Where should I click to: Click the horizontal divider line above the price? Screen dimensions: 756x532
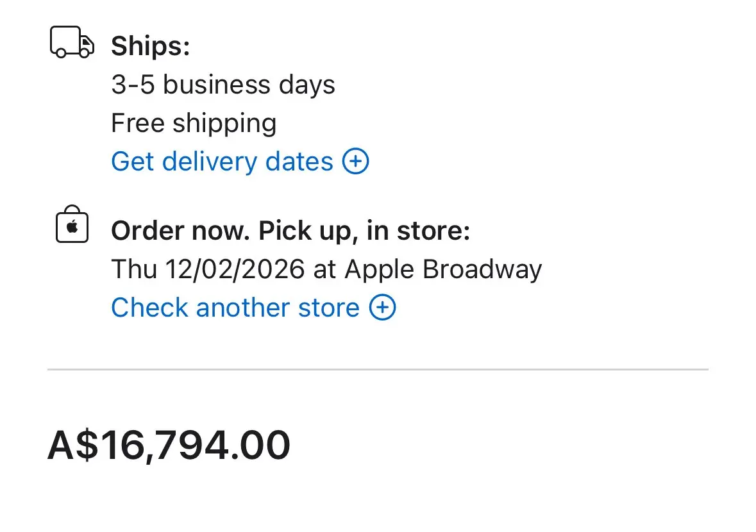tap(378, 369)
